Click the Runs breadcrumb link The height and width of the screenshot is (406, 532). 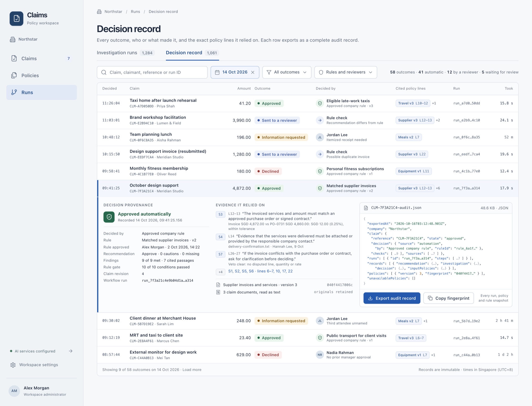click(135, 12)
